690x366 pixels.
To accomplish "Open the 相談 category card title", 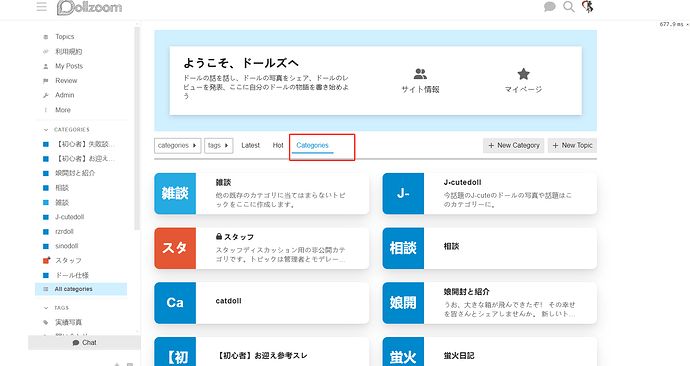I will point(451,246).
